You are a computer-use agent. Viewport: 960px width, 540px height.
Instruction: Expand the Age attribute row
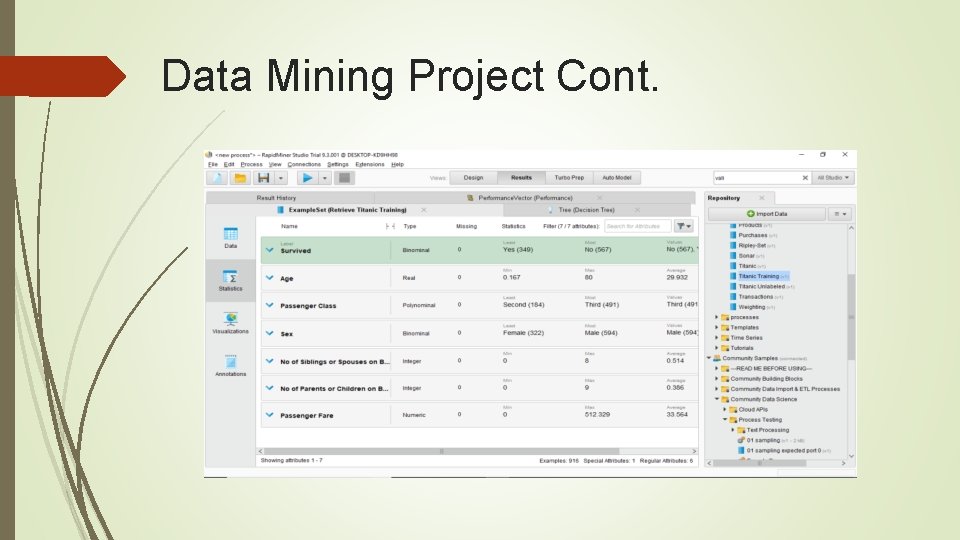pyautogui.click(x=269, y=277)
